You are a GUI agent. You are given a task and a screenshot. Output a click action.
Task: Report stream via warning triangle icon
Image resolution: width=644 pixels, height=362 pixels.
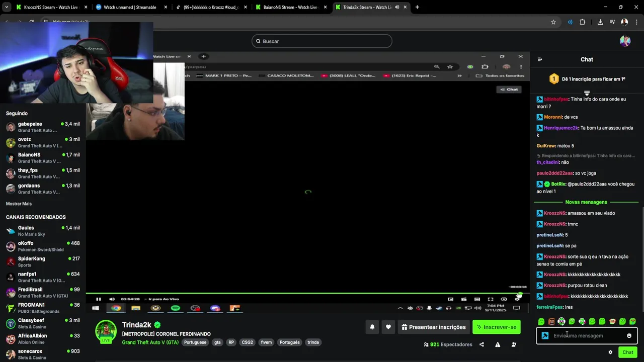498,344
